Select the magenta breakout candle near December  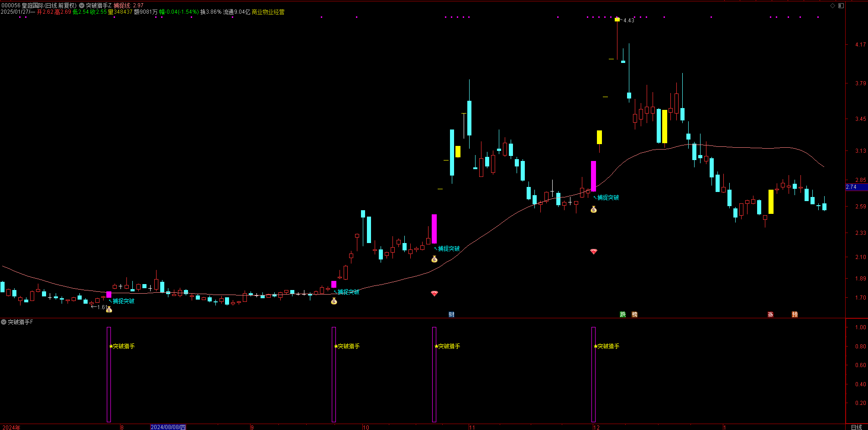tap(594, 176)
